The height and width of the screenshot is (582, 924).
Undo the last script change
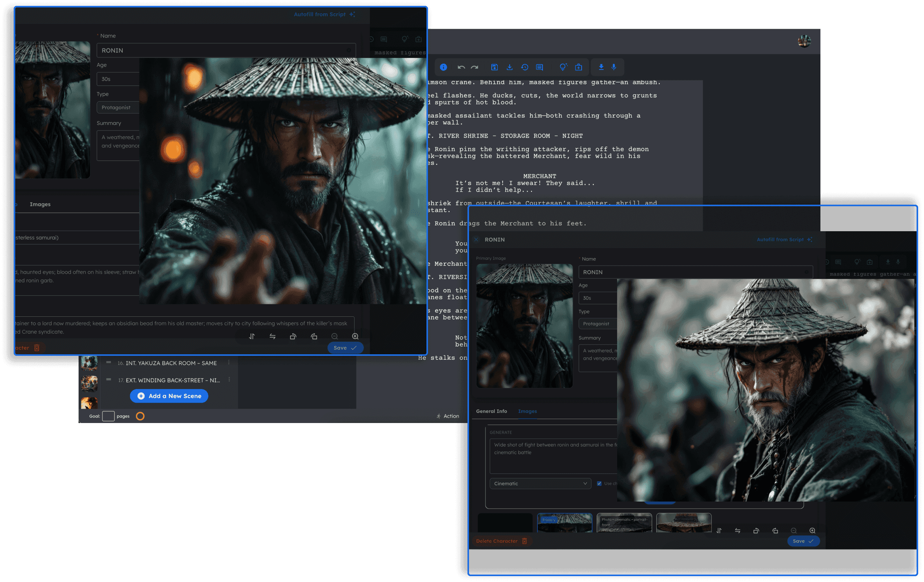(462, 67)
